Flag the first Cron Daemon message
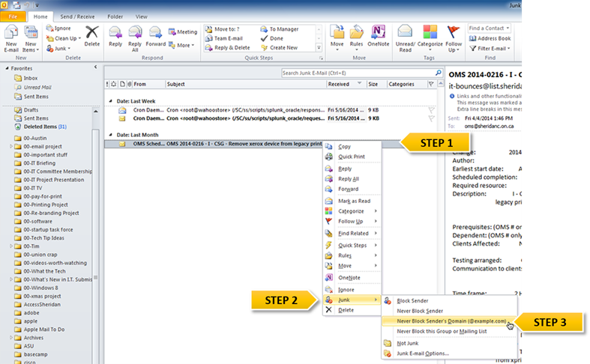 point(431,110)
